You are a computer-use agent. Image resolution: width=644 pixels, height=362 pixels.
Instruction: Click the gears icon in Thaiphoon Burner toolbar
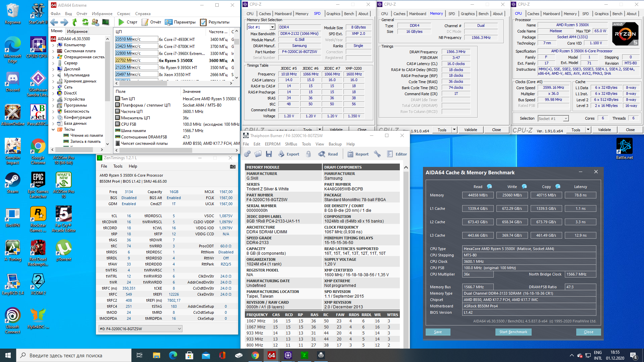click(x=247, y=154)
